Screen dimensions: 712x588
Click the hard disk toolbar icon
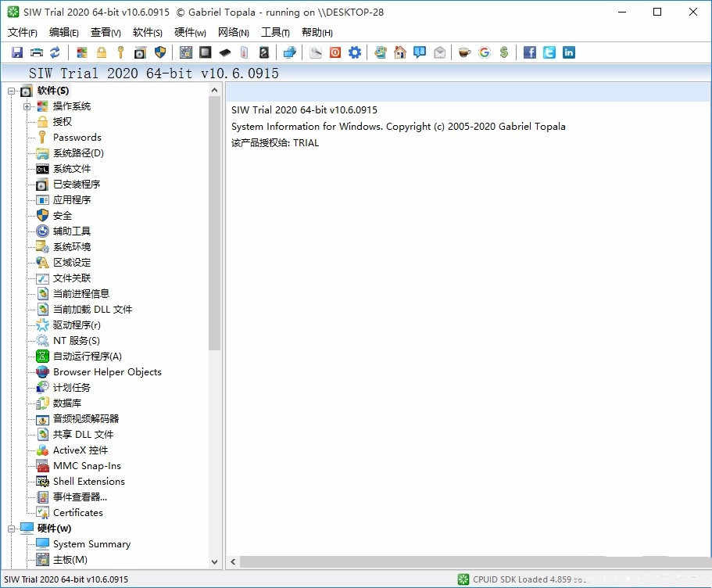[x=264, y=52]
